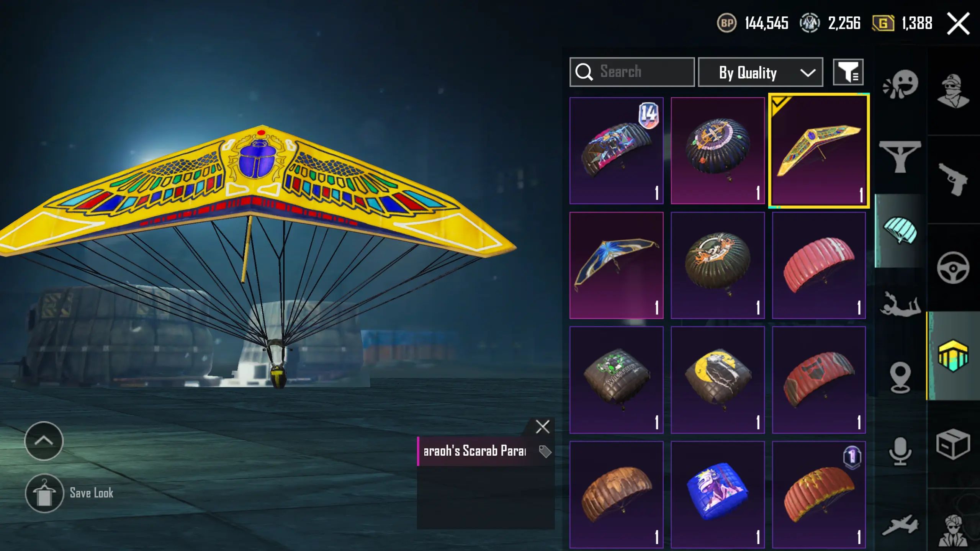Click the tag icon beside item name

pos(545,451)
